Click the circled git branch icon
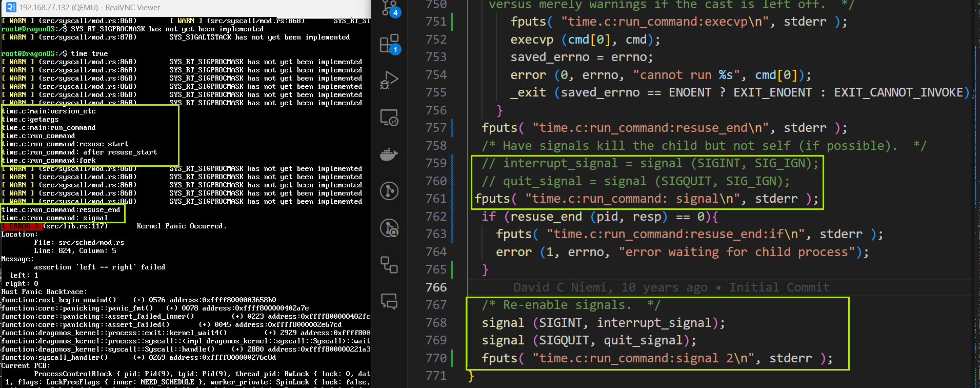 click(x=389, y=191)
